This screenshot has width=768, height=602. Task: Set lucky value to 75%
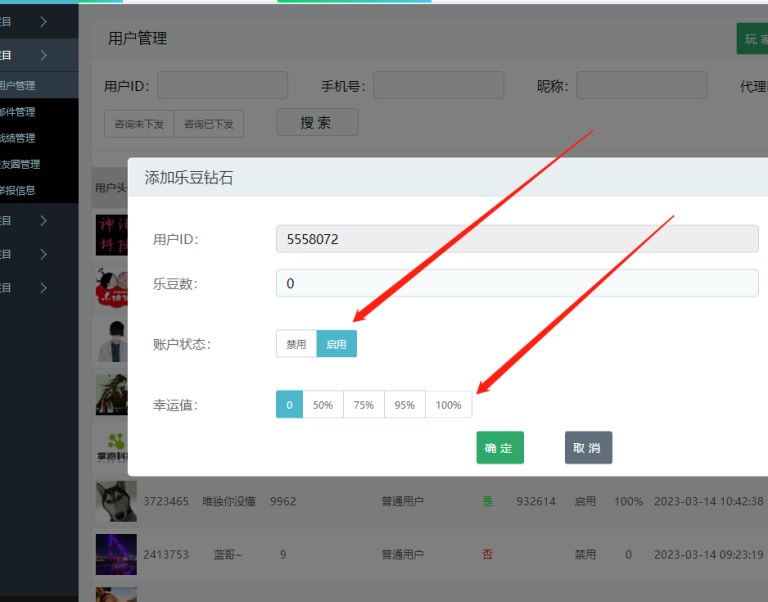(x=364, y=405)
